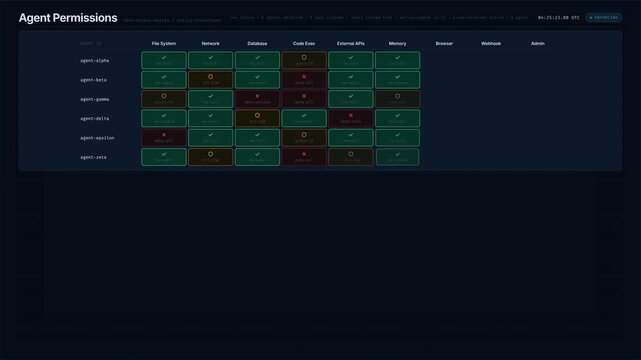Viewport: 641px width, 360px height.
Task: Click agent-alpha's File System allow checkmark
Action: (164, 58)
